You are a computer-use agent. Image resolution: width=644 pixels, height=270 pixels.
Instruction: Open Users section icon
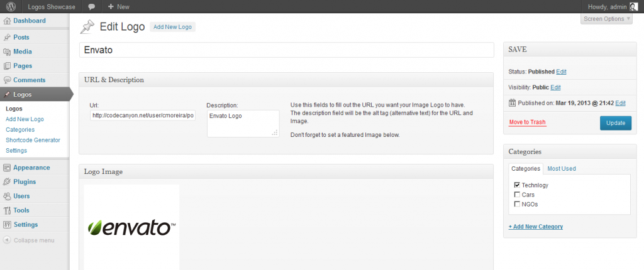7,196
